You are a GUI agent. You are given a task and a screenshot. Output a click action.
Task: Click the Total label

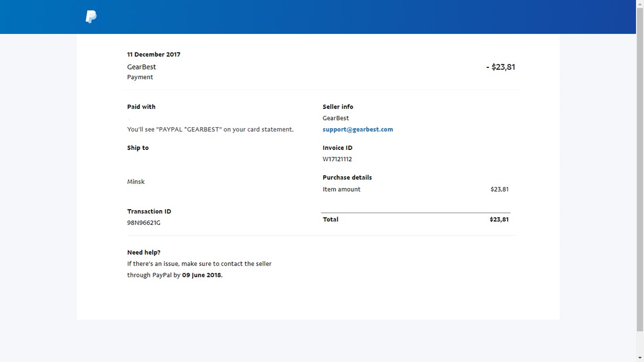tap(331, 220)
